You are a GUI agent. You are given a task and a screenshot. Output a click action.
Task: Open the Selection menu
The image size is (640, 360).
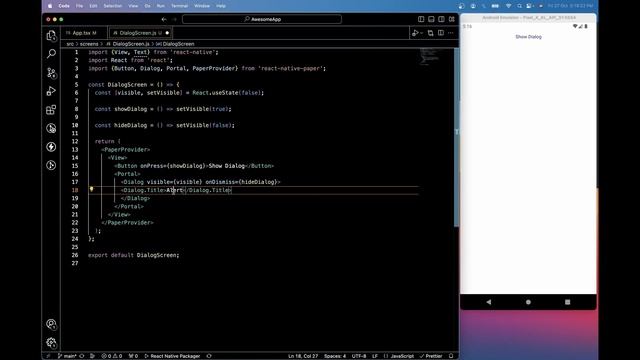click(x=113, y=6)
